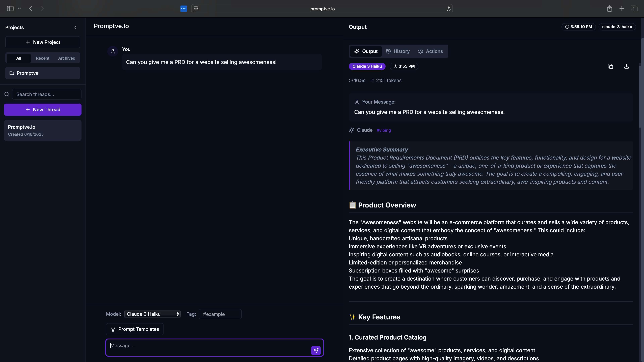Download the output via download icon
644x362 pixels.
click(626, 66)
